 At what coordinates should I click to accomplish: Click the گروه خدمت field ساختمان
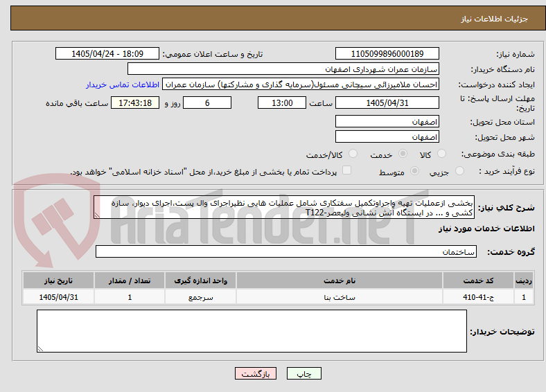pos(286,251)
